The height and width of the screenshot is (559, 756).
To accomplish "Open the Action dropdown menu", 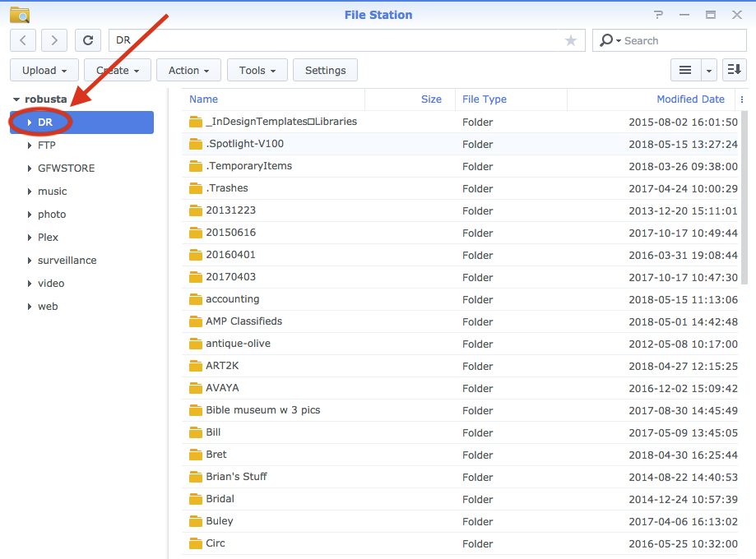I will click(x=188, y=71).
